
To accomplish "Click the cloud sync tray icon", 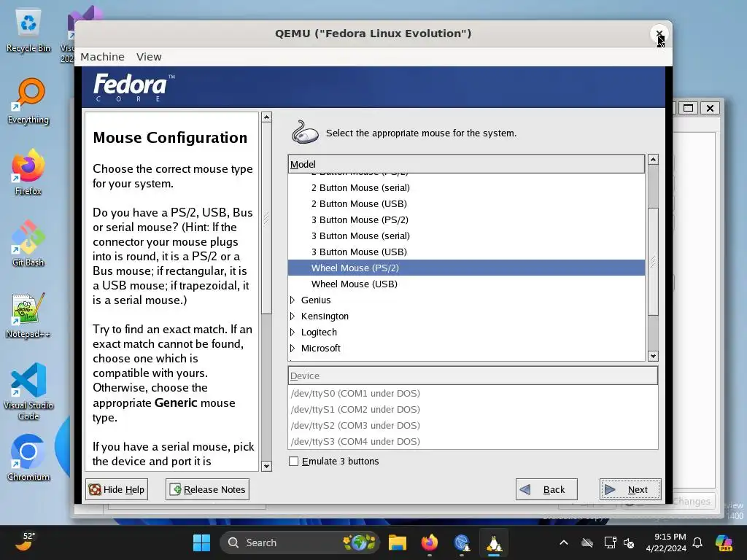I will click(587, 542).
